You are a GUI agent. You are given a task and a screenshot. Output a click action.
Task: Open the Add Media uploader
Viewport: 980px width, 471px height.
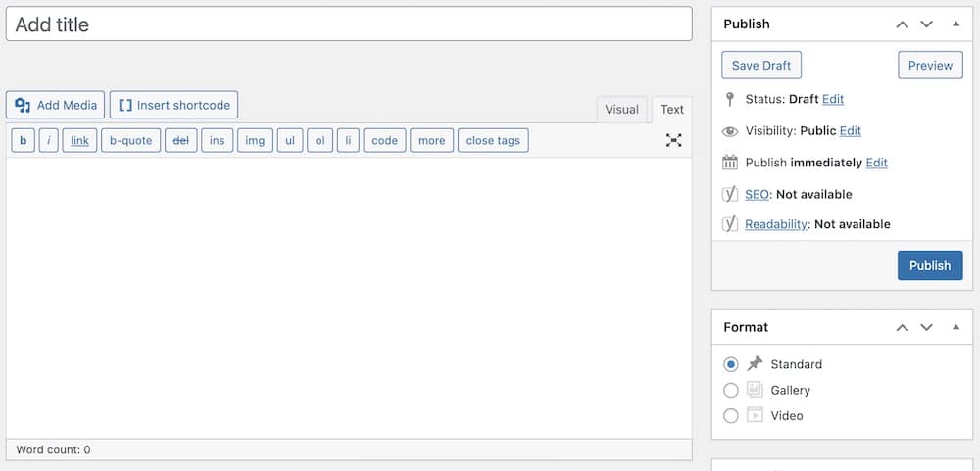coord(55,105)
